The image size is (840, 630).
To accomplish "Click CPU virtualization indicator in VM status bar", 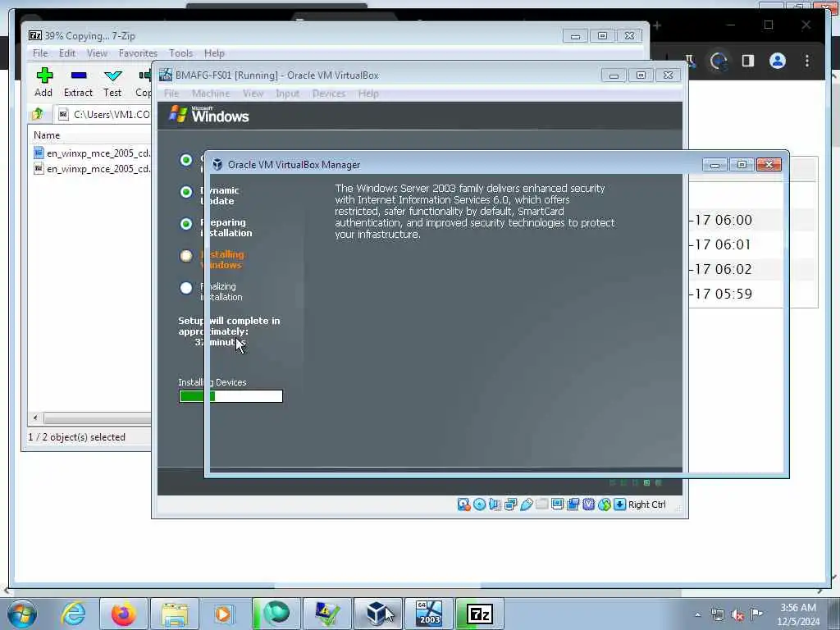I will click(x=588, y=504).
